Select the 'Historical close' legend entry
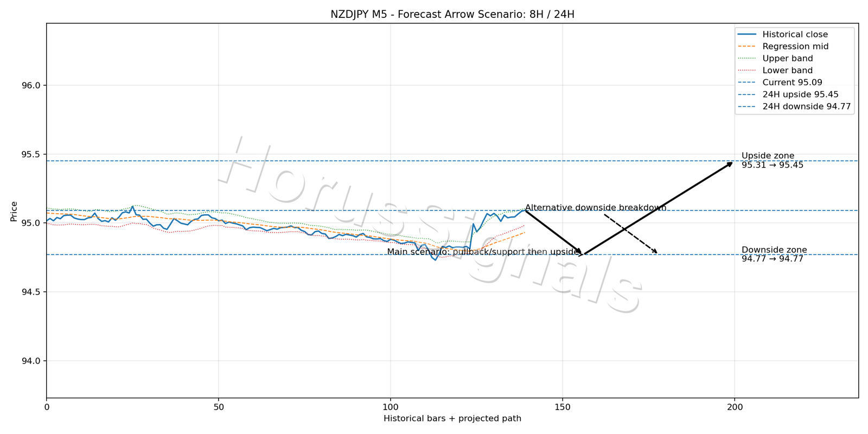Image resolution: width=868 pixels, height=434 pixels. tap(783, 34)
